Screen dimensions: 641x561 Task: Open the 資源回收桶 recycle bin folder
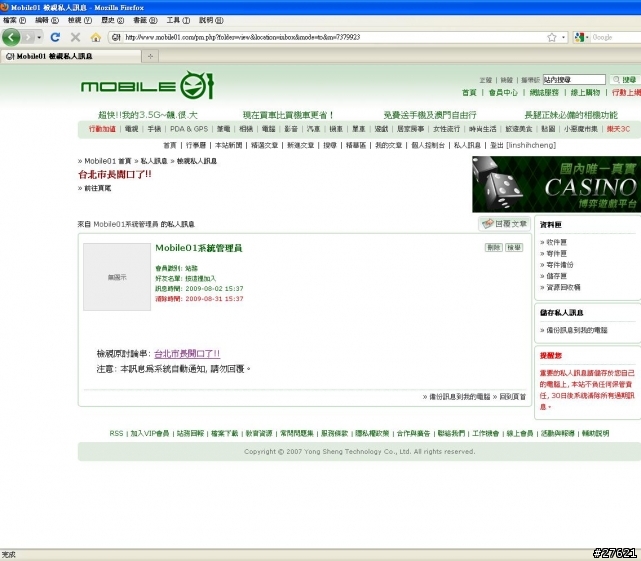[x=563, y=287]
